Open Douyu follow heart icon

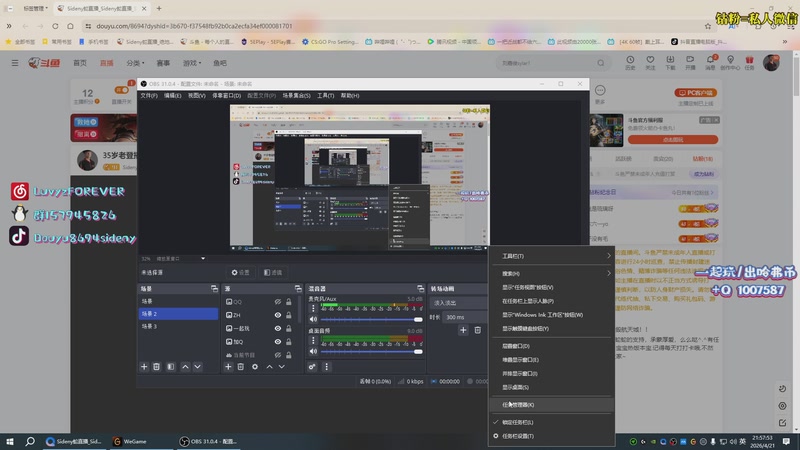coord(650,62)
